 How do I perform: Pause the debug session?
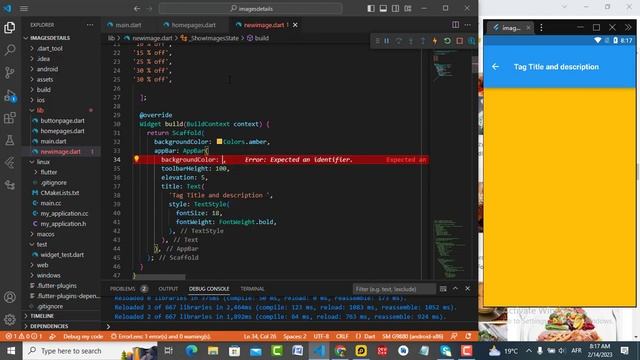(x=387, y=41)
